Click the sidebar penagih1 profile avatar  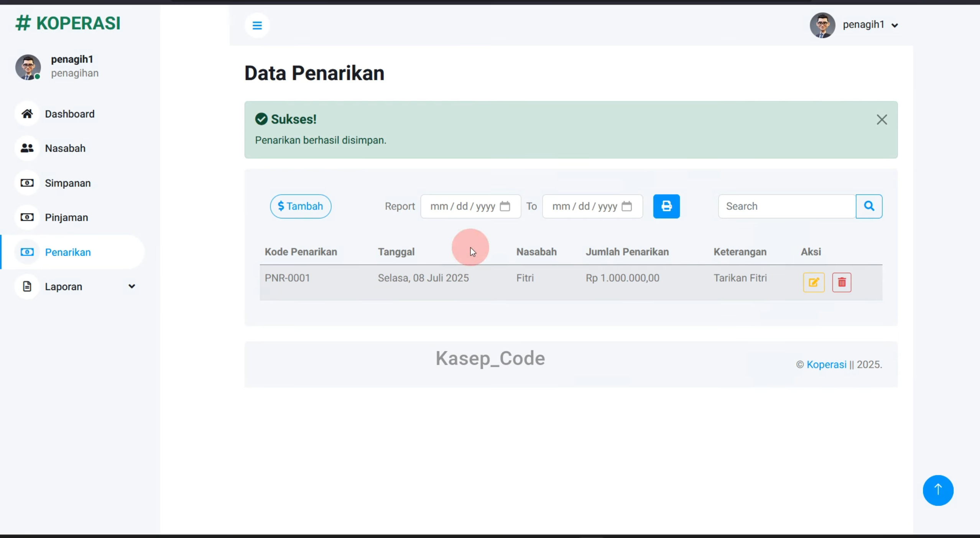[x=28, y=67]
